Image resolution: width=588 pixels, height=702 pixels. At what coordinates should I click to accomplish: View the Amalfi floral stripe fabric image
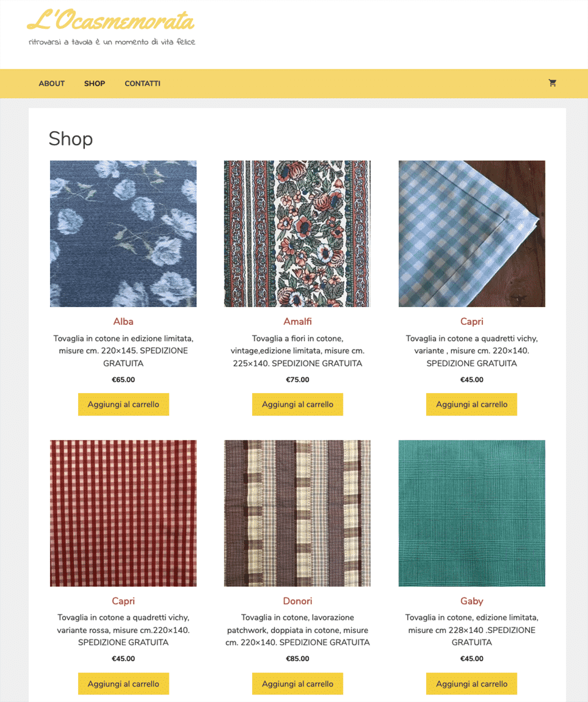click(x=297, y=234)
